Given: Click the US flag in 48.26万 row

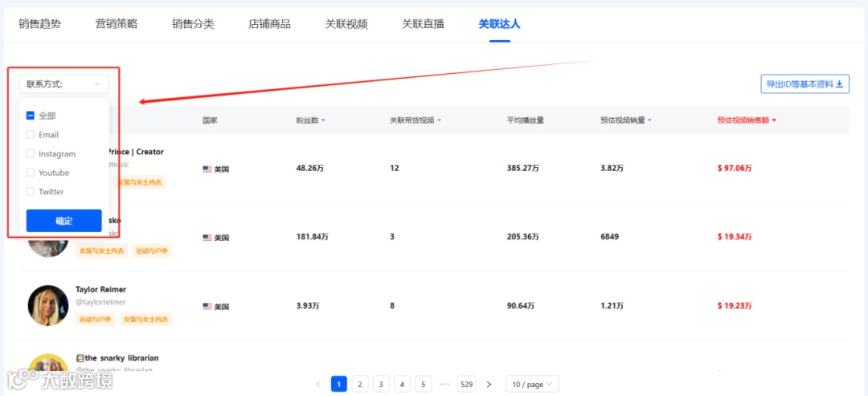Looking at the screenshot, I should click(207, 169).
